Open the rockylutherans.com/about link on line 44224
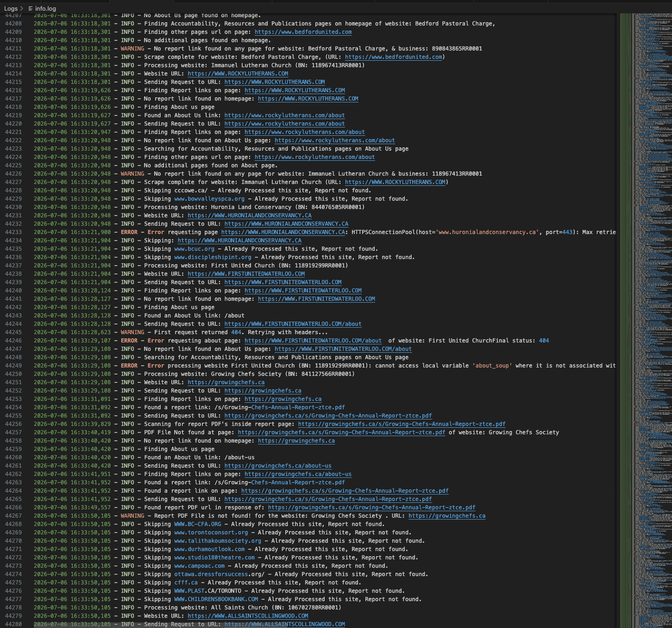 click(314, 157)
